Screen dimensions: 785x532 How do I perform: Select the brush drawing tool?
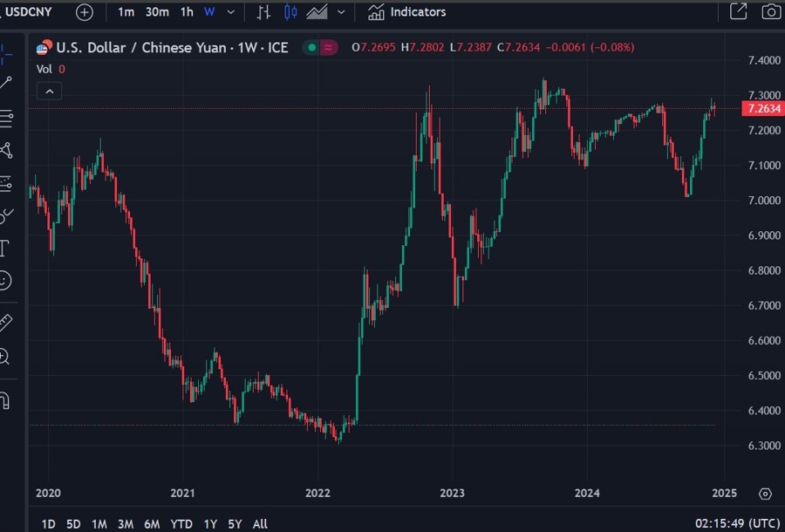6,215
